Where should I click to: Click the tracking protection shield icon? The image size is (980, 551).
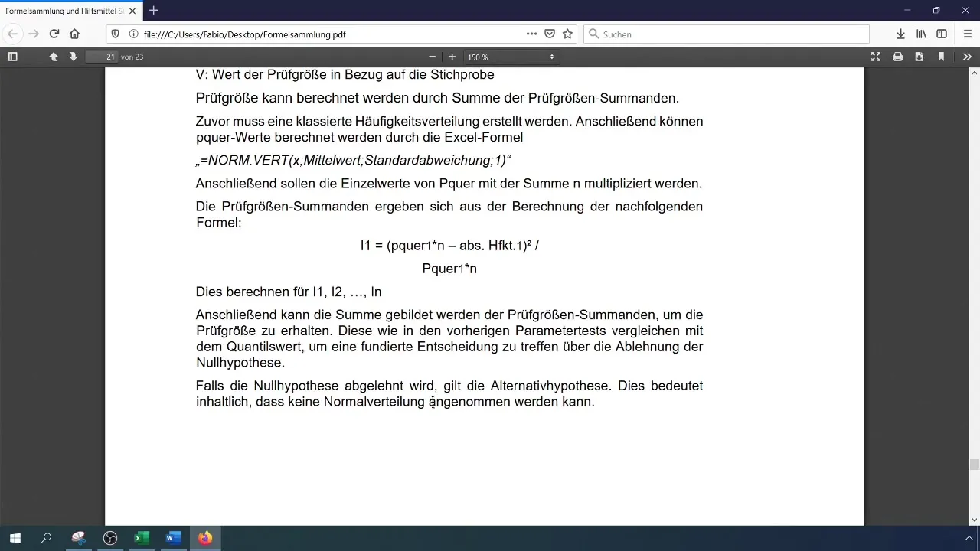(116, 34)
